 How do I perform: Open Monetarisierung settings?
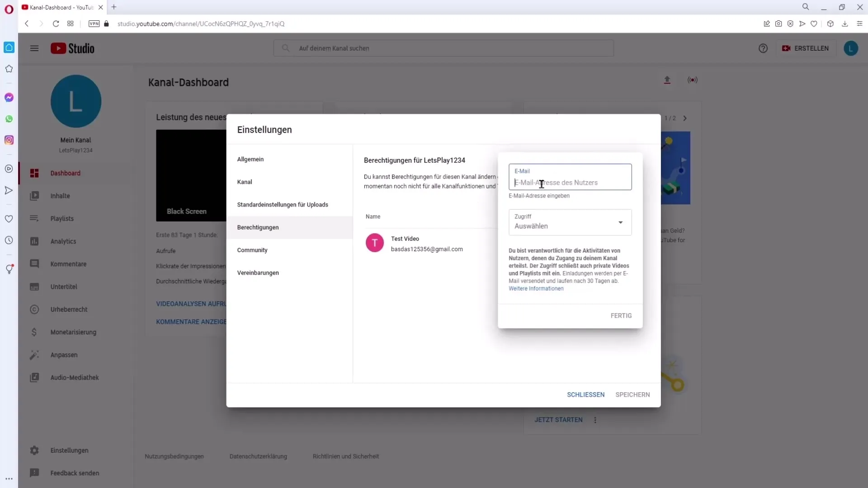tap(73, 332)
